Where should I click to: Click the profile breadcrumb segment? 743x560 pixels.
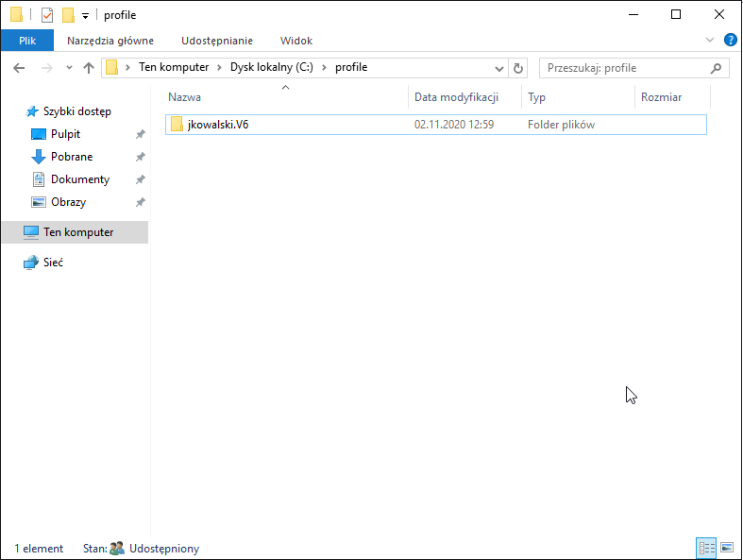click(351, 67)
